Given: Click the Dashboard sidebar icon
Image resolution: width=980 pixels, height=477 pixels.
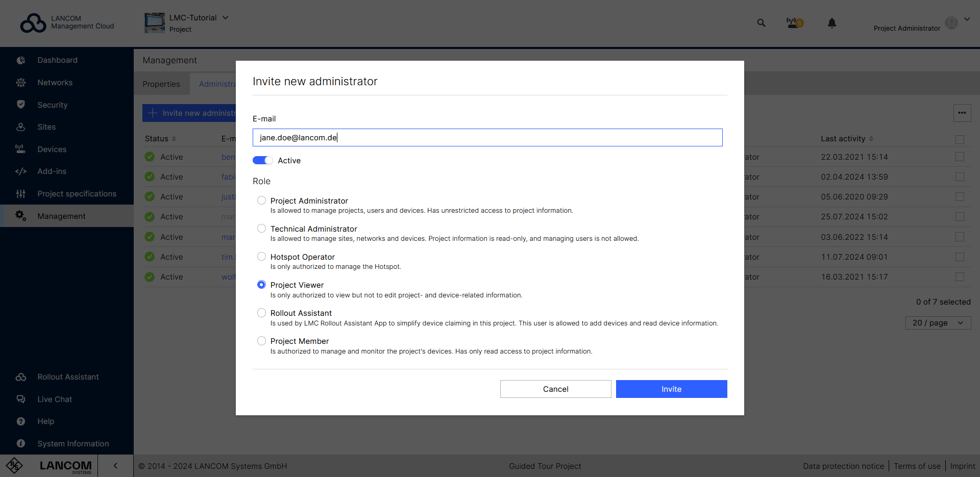Looking at the screenshot, I should coord(21,60).
